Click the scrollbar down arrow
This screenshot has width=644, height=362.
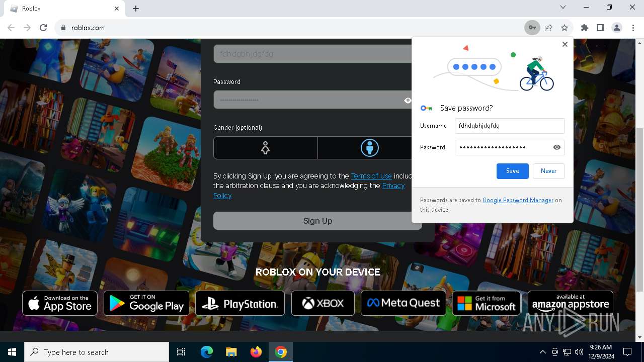[639, 337]
